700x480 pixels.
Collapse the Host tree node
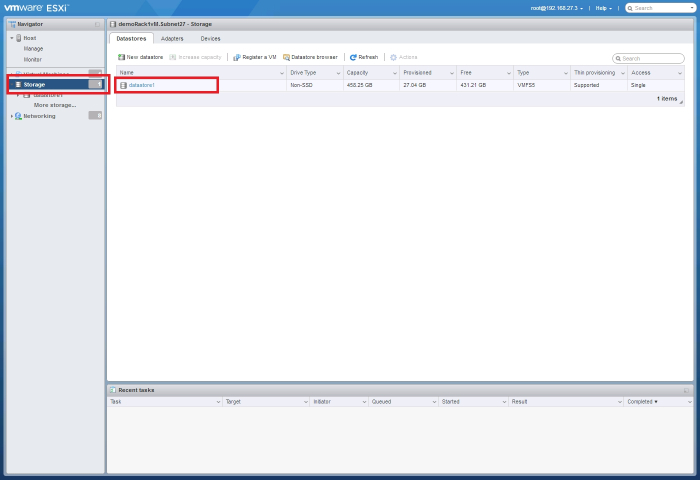point(12,38)
